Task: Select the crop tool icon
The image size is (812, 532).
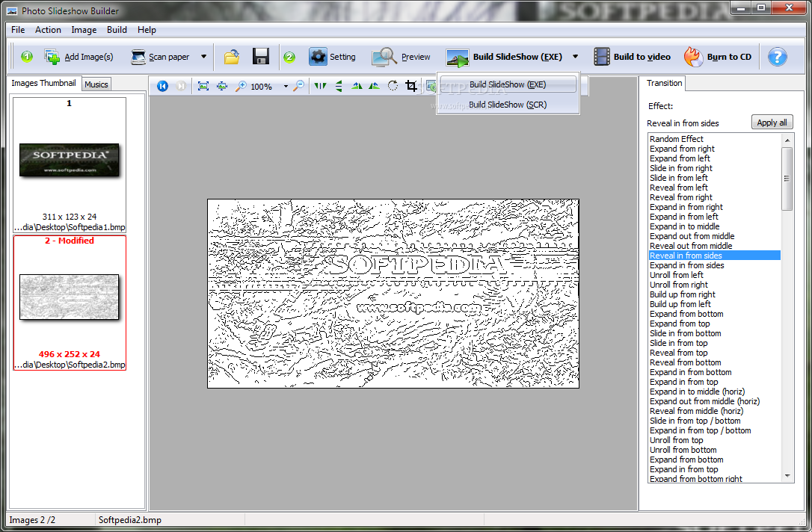Action: pos(411,86)
